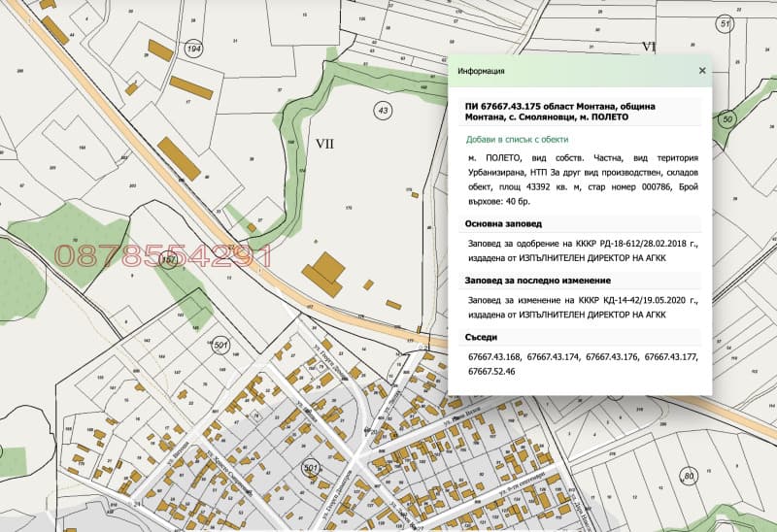Open neighbor parcel 67667.52.46
The width and height of the screenshot is (777, 532).
[491, 371]
